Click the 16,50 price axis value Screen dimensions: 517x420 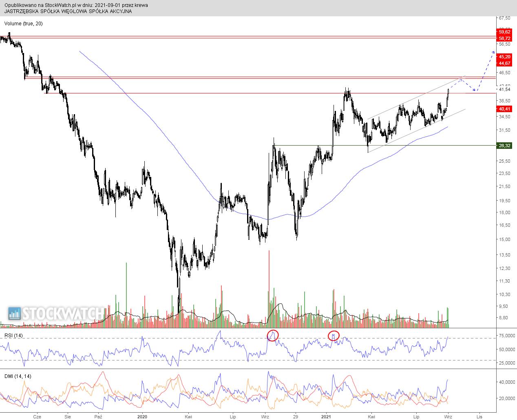[504, 225]
